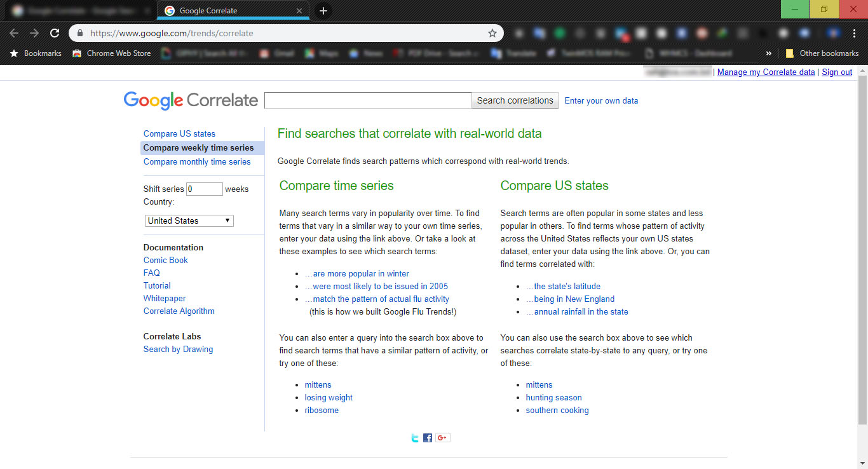Screen dimensions: 868x469
Task: Close the Google Correlate tab
Action: tap(299, 11)
